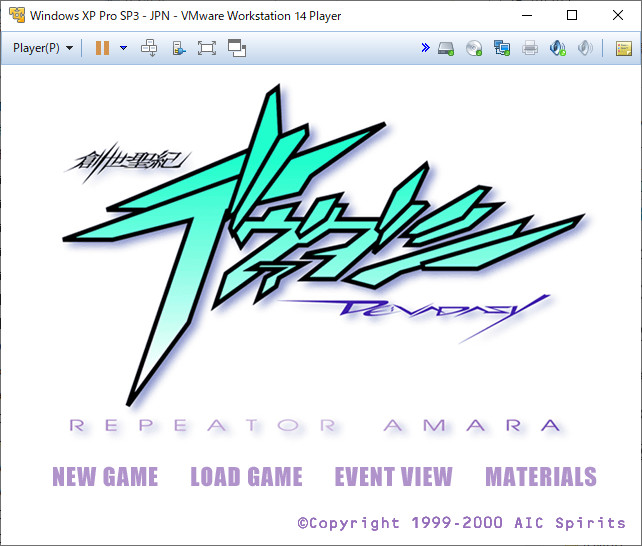Click the Copyright 1999-2000 AIC Spirits text
The image size is (642, 546).
coord(461,523)
